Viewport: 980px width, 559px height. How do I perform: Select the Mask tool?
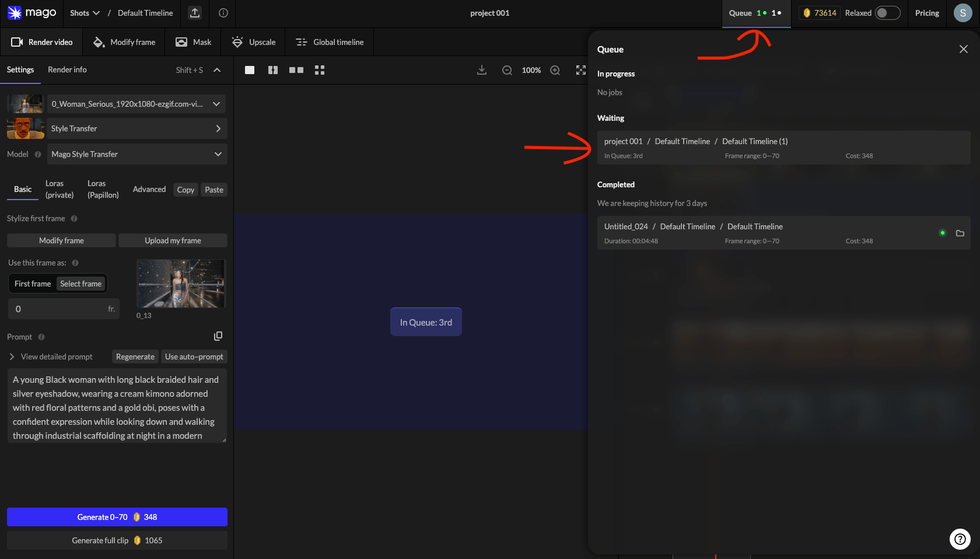pyautogui.click(x=194, y=42)
